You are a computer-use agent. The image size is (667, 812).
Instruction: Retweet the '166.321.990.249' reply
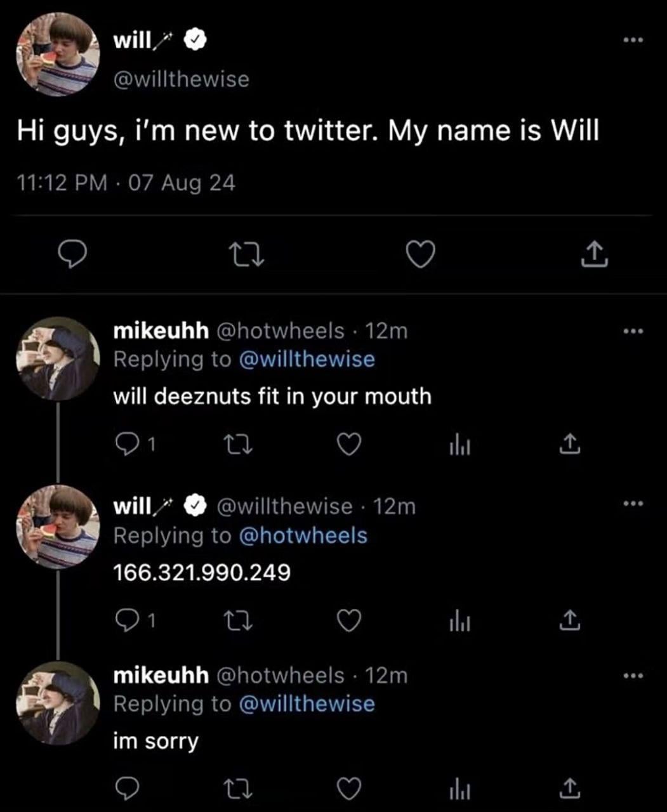[x=240, y=620]
